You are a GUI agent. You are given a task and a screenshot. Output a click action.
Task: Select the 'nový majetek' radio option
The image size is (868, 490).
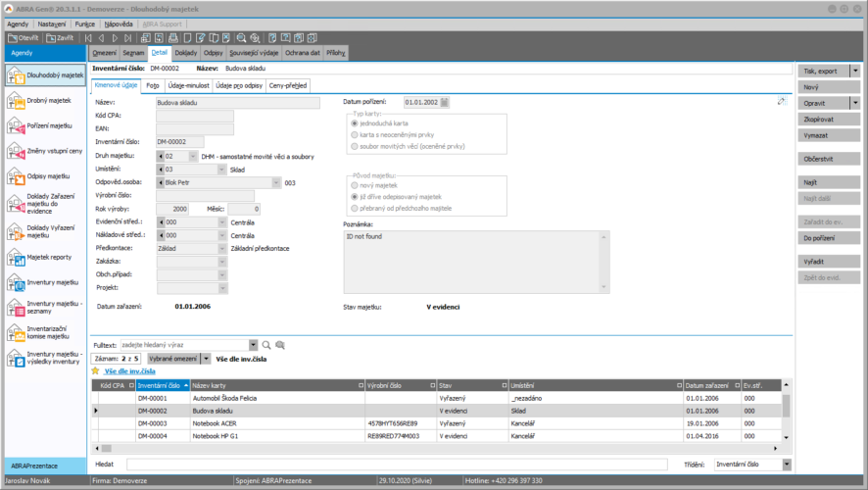(x=354, y=185)
